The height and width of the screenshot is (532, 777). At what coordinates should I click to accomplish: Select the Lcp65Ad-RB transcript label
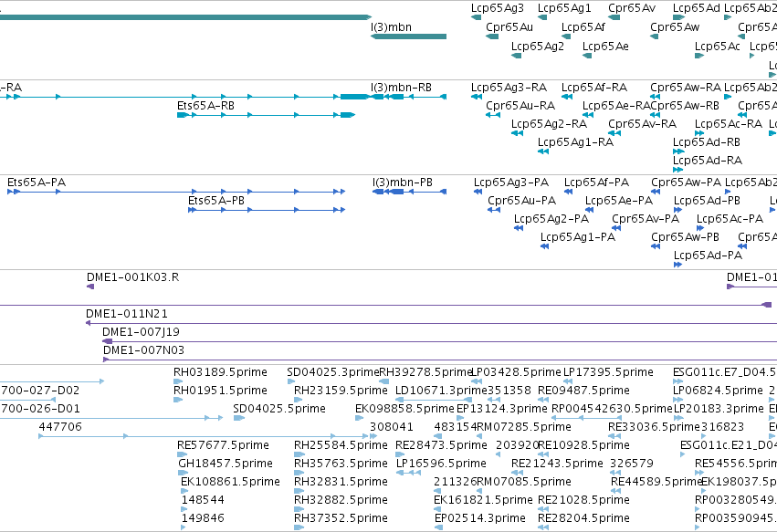pos(706,142)
